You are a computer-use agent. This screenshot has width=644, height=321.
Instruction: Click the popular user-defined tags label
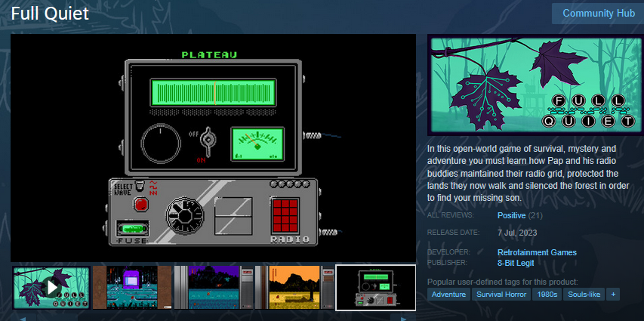[503, 282]
